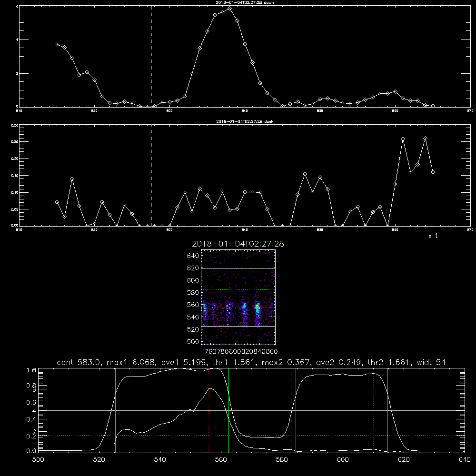Viewport: 476px width, 476px height.
Task: Click the spectrogram image thumbnail
Action: (238, 297)
